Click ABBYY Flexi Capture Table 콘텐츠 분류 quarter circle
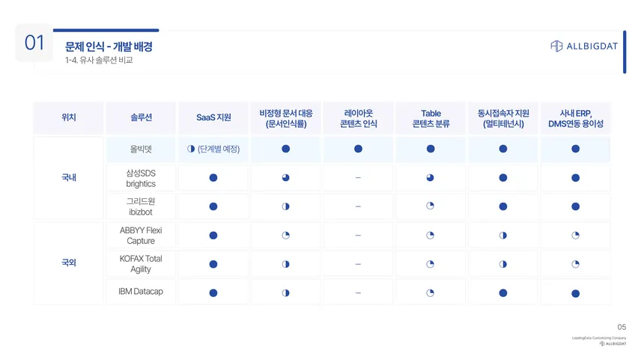644x362 pixels. [430, 235]
